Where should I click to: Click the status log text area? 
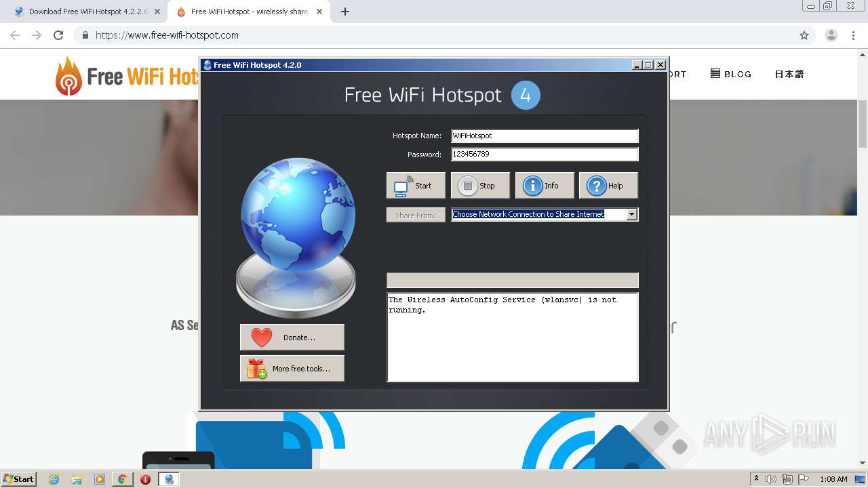tap(512, 337)
